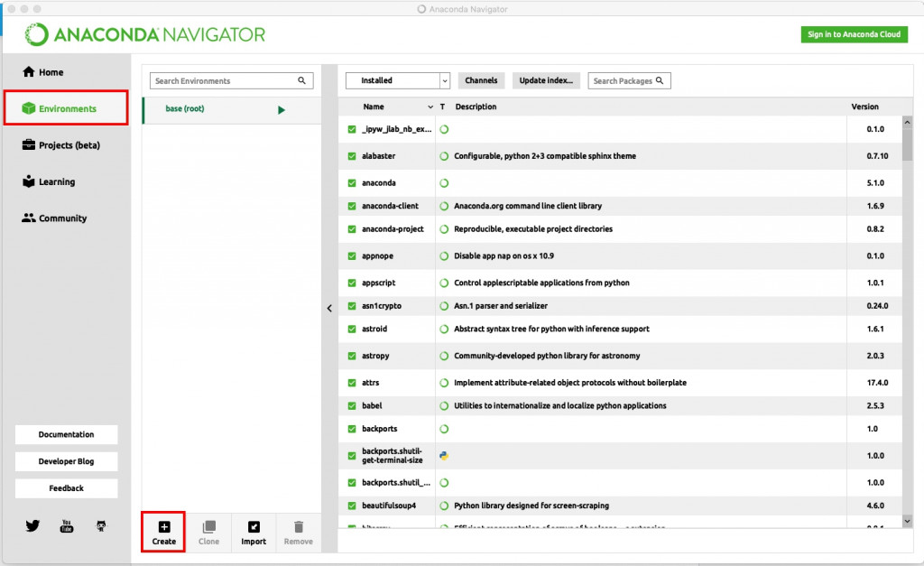Image resolution: width=924 pixels, height=566 pixels.
Task: Focus the Search Packages field
Action: [629, 80]
